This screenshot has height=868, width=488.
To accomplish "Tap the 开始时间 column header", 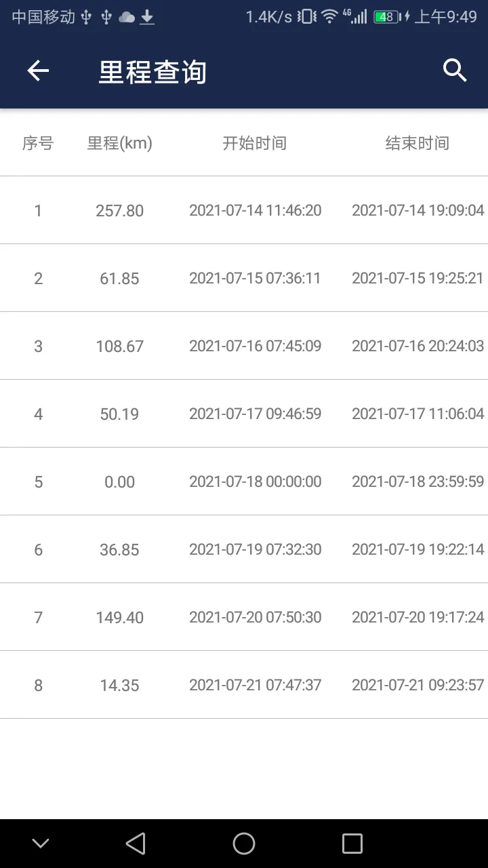I will click(255, 143).
